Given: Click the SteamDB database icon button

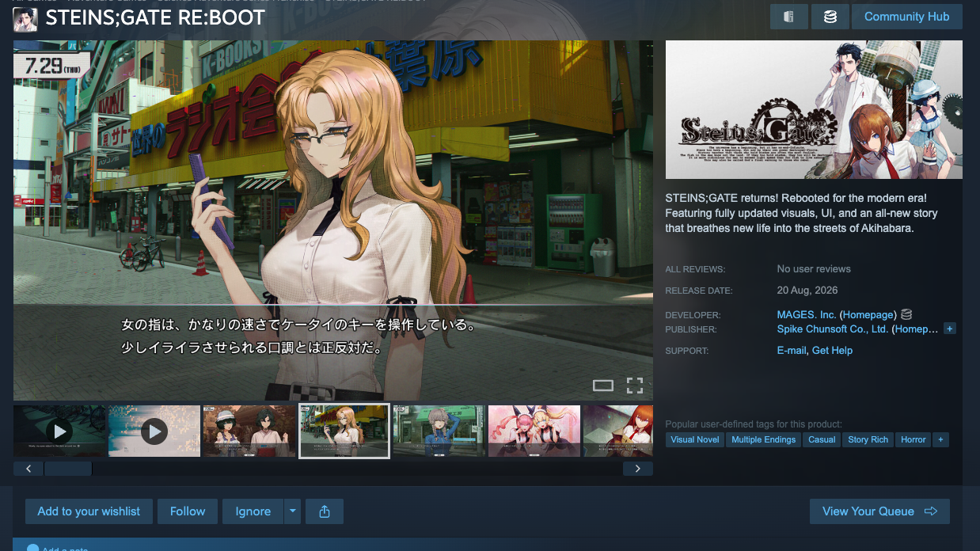Looking at the screenshot, I should click(x=830, y=17).
